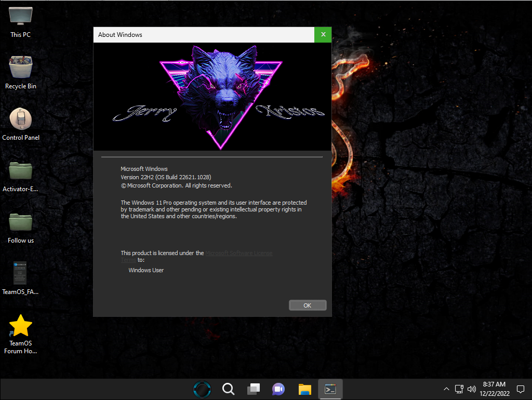The height and width of the screenshot is (400, 532).
Task: Open the network status tray icon
Action: pos(459,389)
